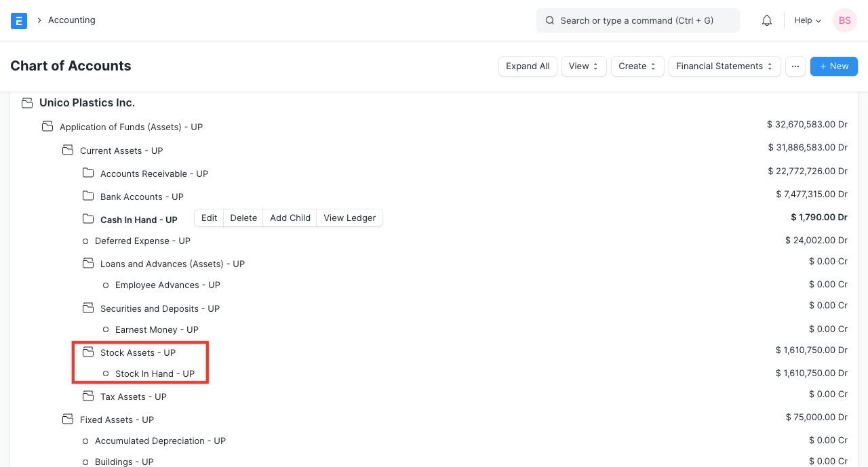Collapse the Fixed Assets - UP group
Viewport: 868px width, 467px height.
click(x=68, y=420)
